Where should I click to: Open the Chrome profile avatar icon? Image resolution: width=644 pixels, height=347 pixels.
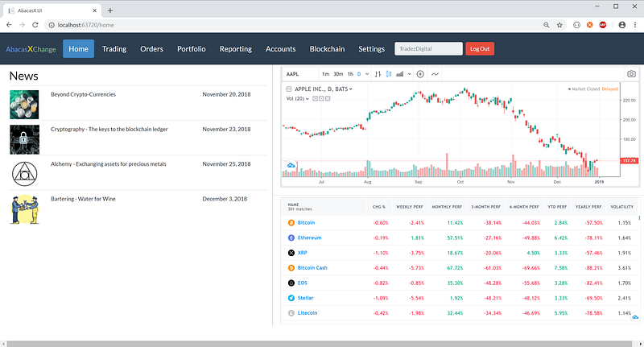[x=621, y=25]
